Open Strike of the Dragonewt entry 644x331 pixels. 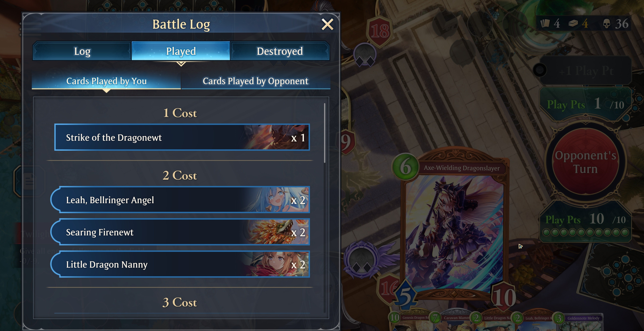[182, 137]
